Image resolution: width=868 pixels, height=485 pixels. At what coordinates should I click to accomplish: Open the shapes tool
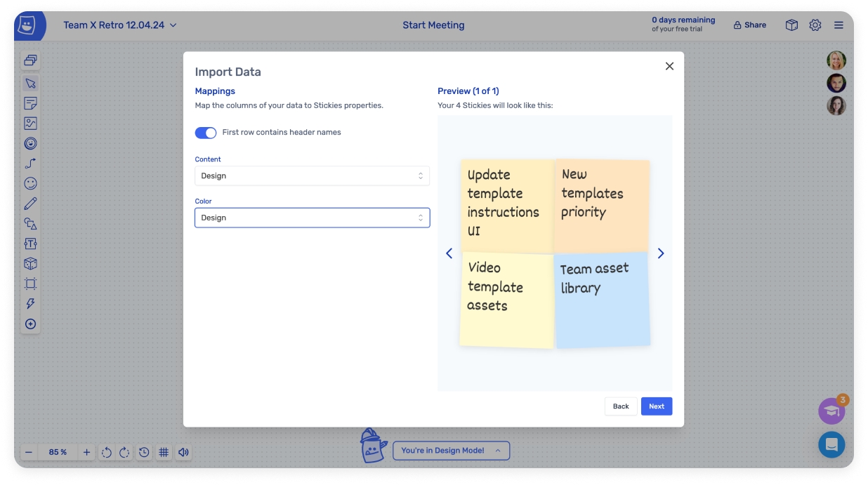tap(30, 224)
